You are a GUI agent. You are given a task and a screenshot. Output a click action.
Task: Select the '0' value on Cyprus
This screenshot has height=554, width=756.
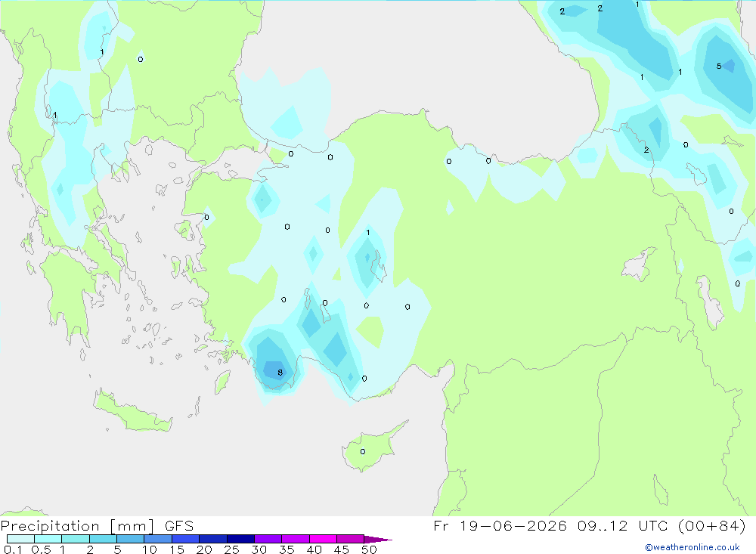pyautogui.click(x=363, y=452)
